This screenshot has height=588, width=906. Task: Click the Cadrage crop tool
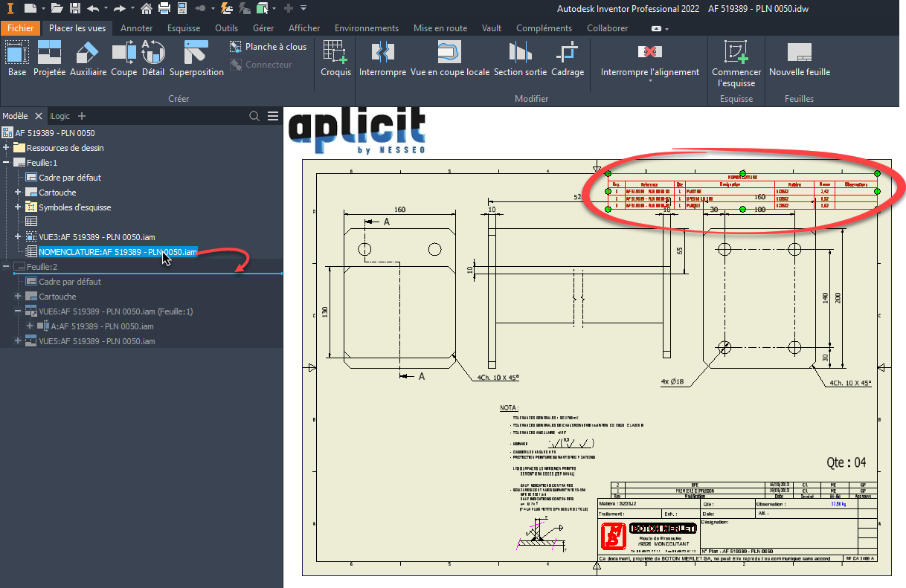pos(568,59)
